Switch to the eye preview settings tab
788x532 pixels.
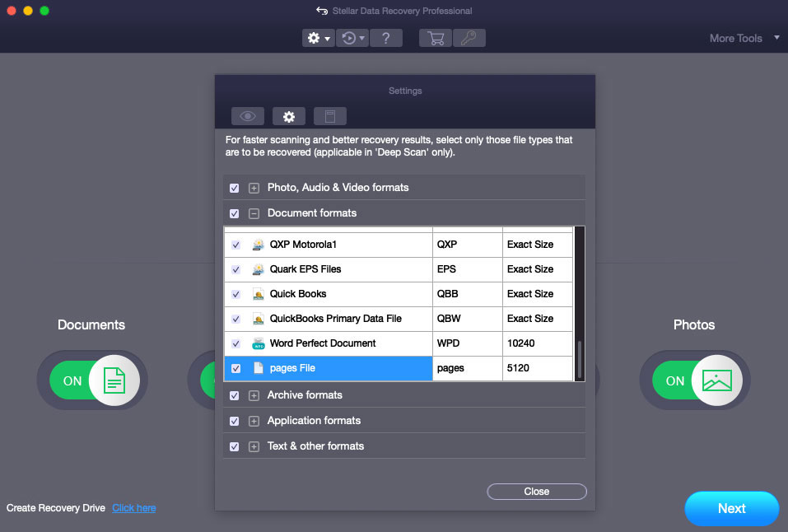(247, 116)
